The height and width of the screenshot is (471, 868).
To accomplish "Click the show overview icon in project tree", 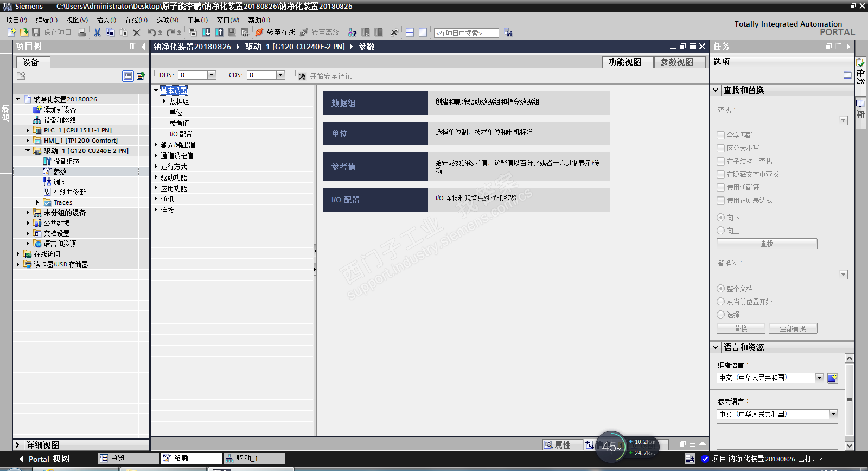I will pyautogui.click(x=128, y=76).
